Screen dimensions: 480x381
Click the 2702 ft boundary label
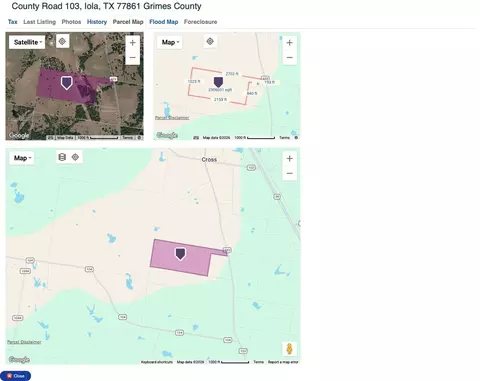click(x=232, y=74)
